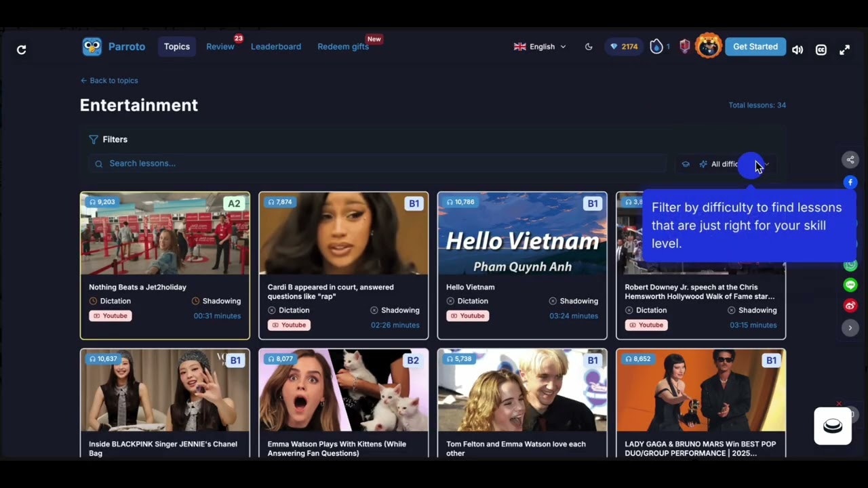The width and height of the screenshot is (868, 488).
Task: Select Dictation on Jet2holiday card
Action: [x=110, y=301]
